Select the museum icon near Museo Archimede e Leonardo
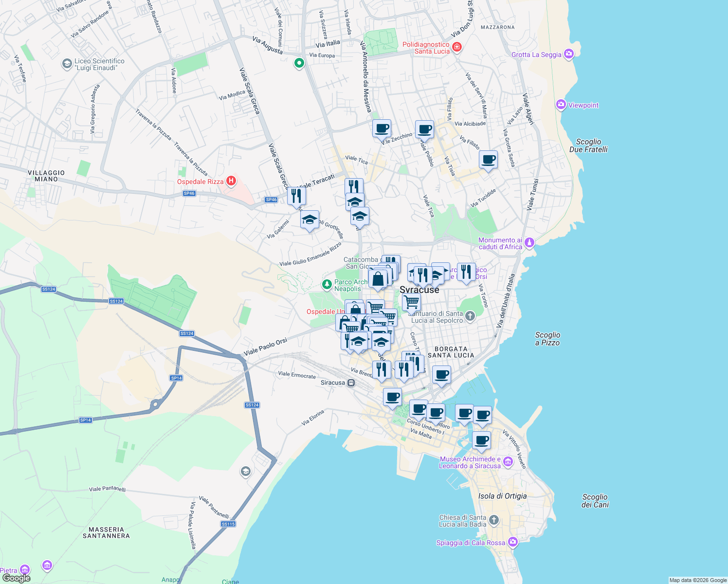Screen dimensions: 728x584 507,461
